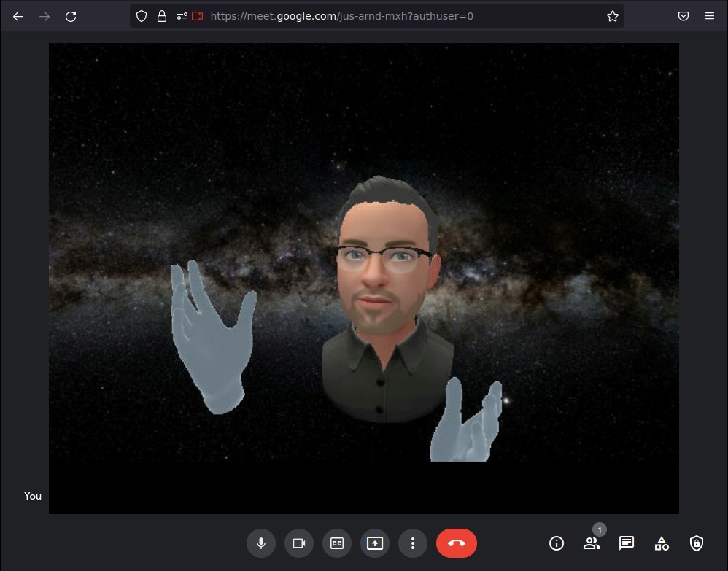
Task: Present your screen to the meeting
Action: [x=375, y=543]
